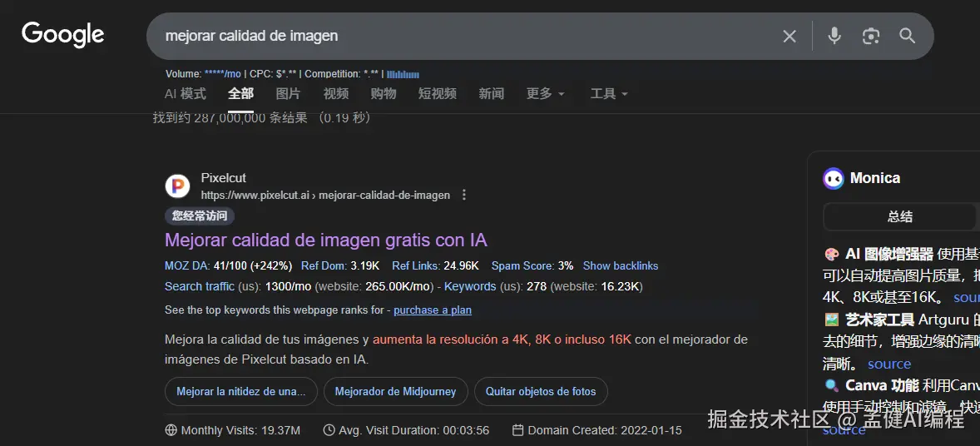
Task: Click Mejorador de Midjourney chip
Action: [396, 392]
